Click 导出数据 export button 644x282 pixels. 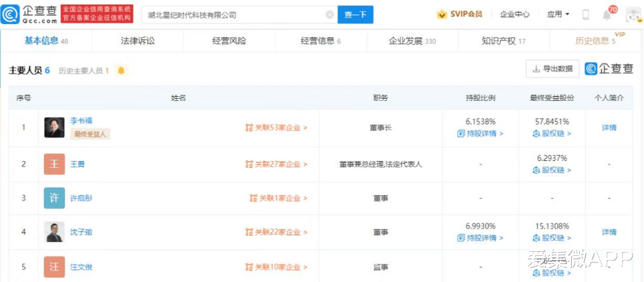click(552, 69)
